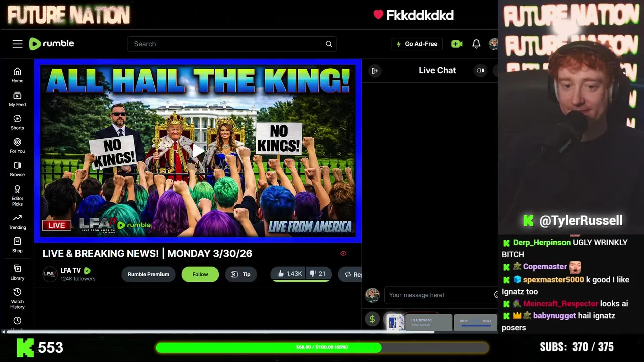Click the green donation goal progress bar
The width and height of the screenshot is (644, 362).
pyautogui.click(x=322, y=347)
